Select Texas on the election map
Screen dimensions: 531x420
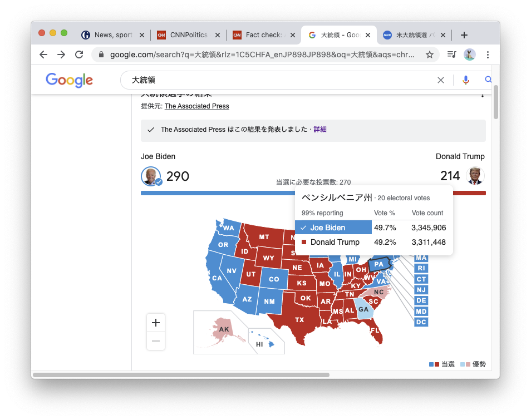point(299,320)
